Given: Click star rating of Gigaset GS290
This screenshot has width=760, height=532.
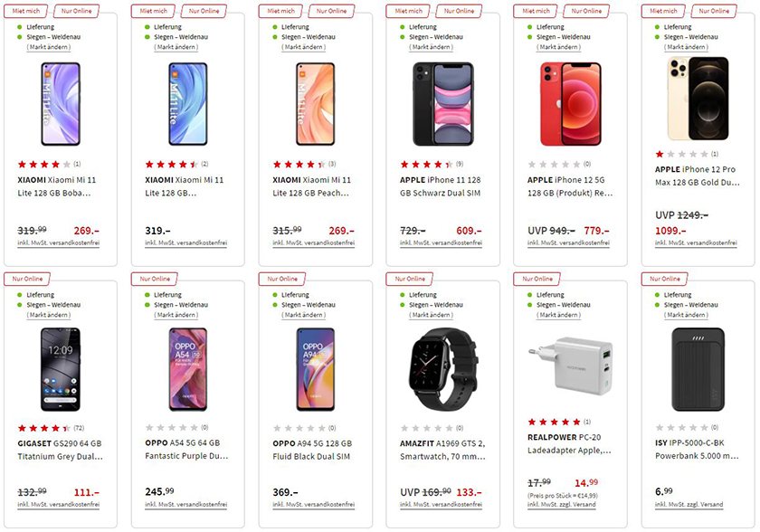Looking at the screenshot, I should pos(43,427).
